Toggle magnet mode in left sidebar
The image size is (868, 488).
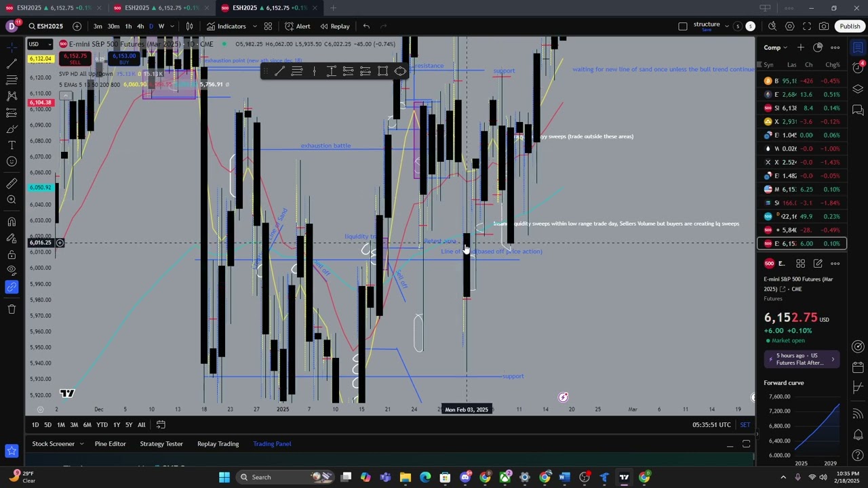click(12, 222)
